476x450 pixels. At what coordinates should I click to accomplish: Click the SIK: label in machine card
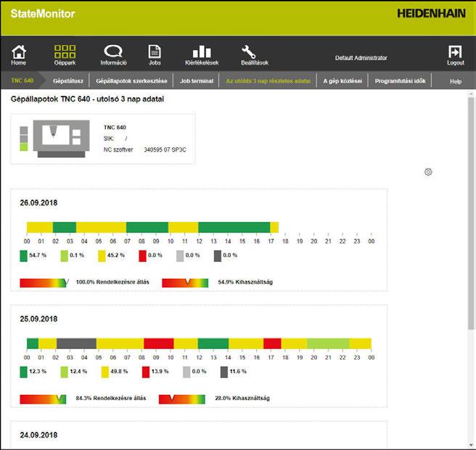click(109, 139)
